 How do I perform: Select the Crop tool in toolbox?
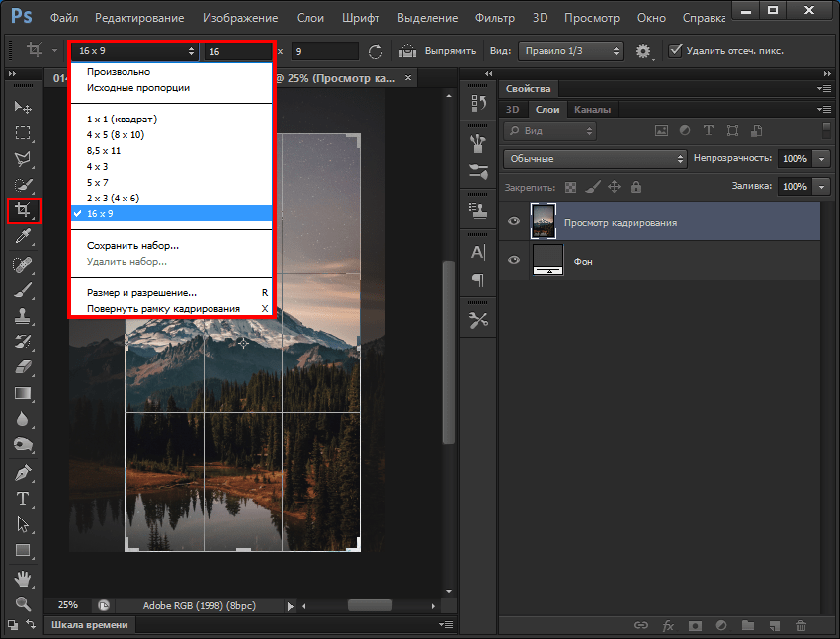click(x=23, y=210)
